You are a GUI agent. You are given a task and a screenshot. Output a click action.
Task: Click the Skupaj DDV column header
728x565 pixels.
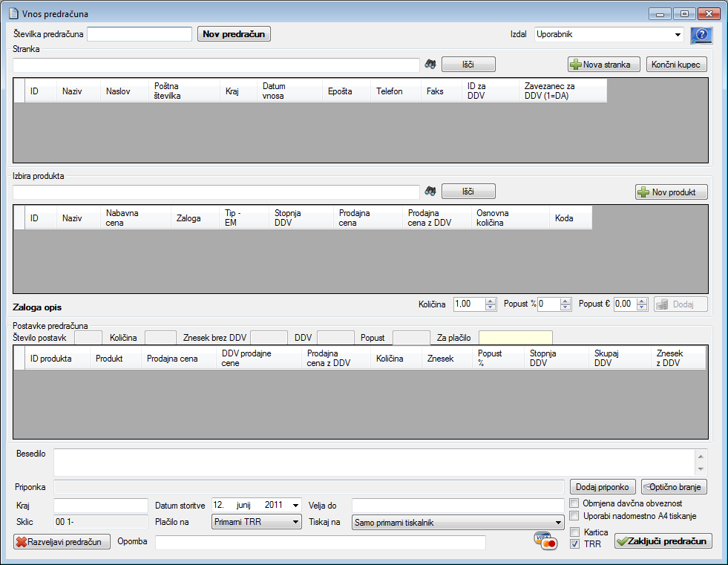click(620, 359)
